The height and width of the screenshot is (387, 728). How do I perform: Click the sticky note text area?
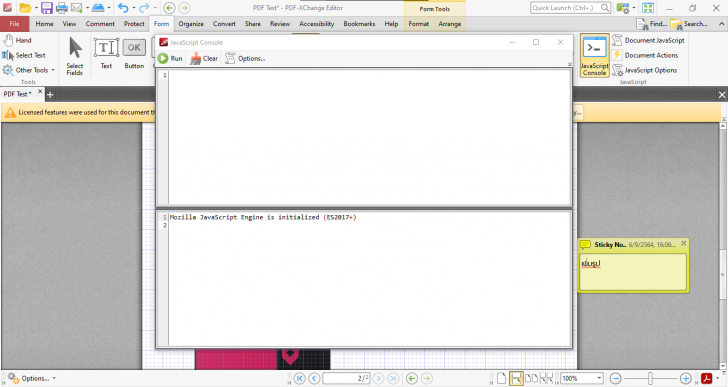[x=633, y=271]
